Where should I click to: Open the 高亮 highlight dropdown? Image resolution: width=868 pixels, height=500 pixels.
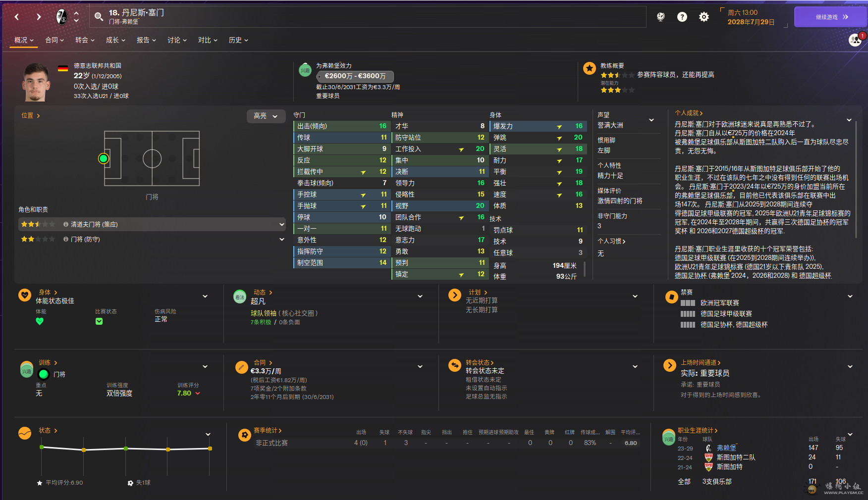[266, 116]
